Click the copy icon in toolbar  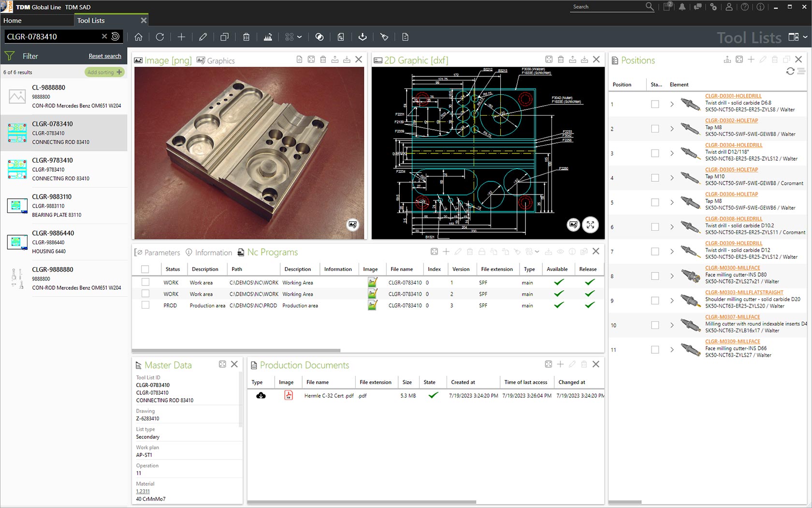click(225, 37)
